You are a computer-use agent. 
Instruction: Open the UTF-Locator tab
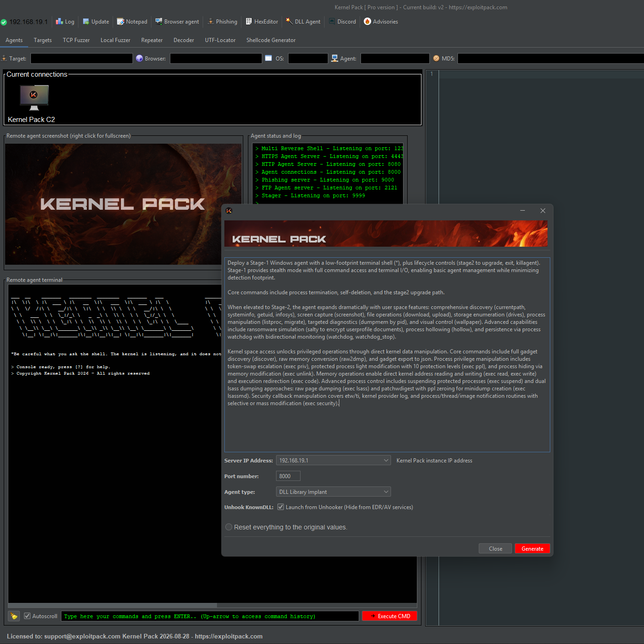pos(220,40)
